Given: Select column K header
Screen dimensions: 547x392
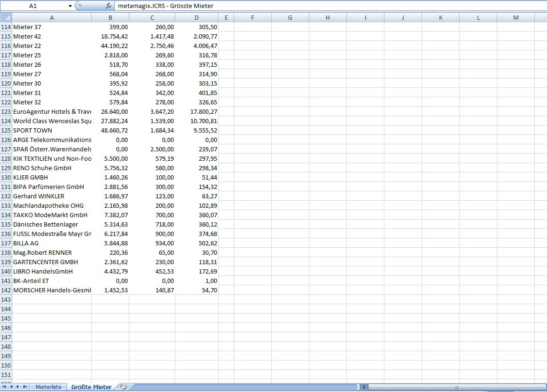Looking at the screenshot, I should [441, 17].
